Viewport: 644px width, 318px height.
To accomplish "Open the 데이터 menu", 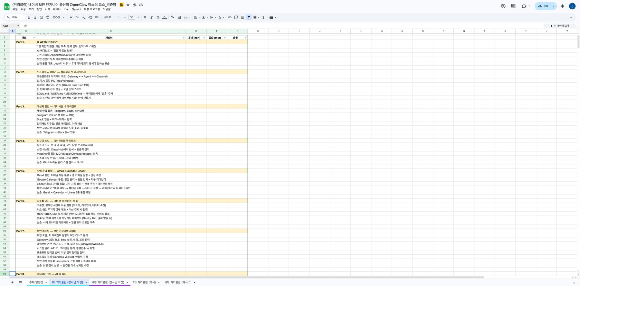I will [57, 9].
